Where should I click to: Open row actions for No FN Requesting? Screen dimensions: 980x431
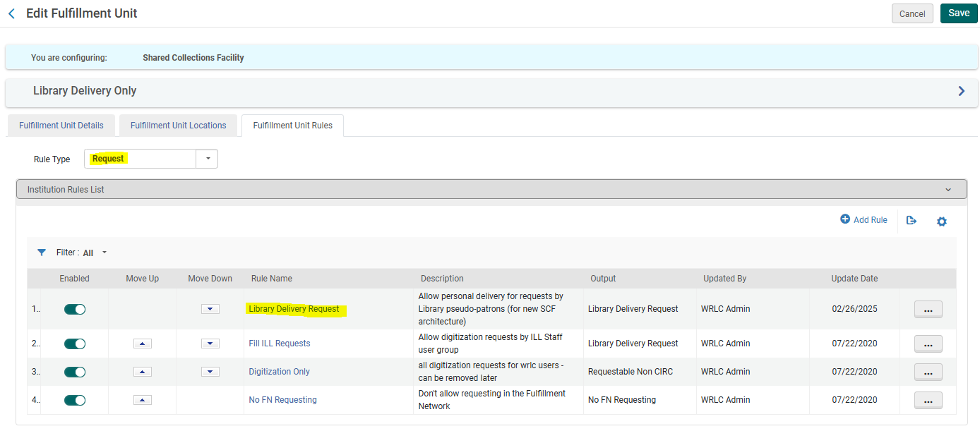pos(928,400)
